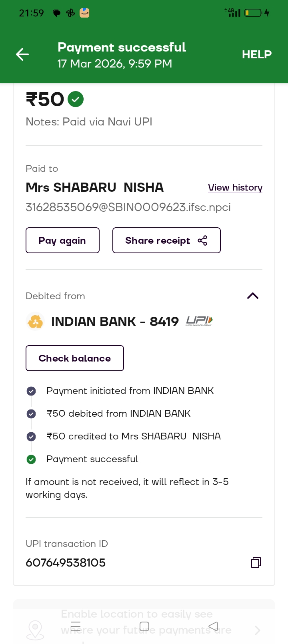Tap the green success checkmark near ₹50
The width and height of the screenshot is (288, 644).
pyautogui.click(x=76, y=99)
